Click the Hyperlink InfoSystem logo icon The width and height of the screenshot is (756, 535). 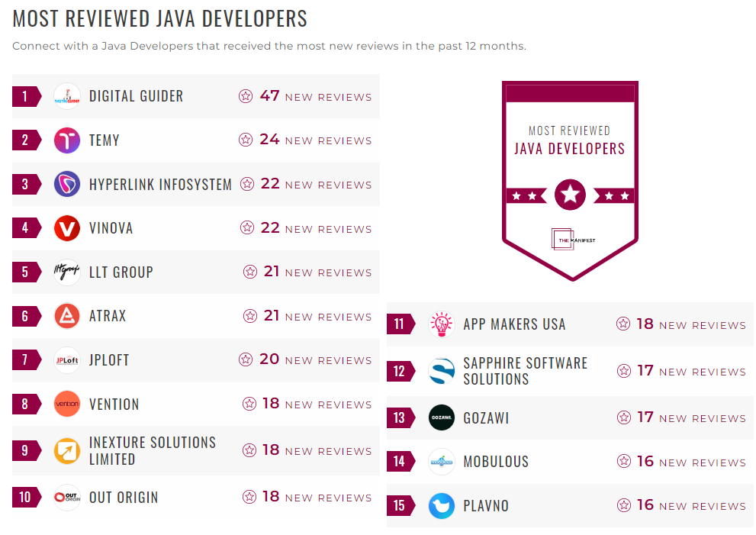tap(67, 184)
